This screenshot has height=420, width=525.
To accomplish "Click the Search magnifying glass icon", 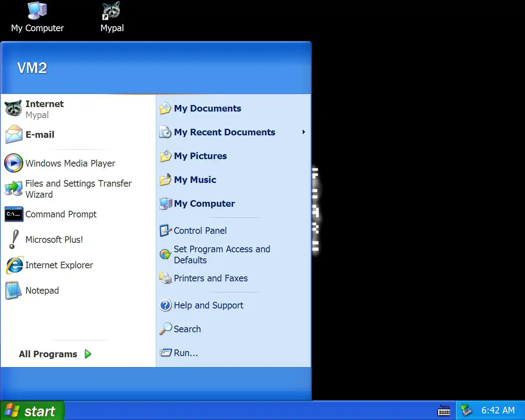I will [x=165, y=329].
